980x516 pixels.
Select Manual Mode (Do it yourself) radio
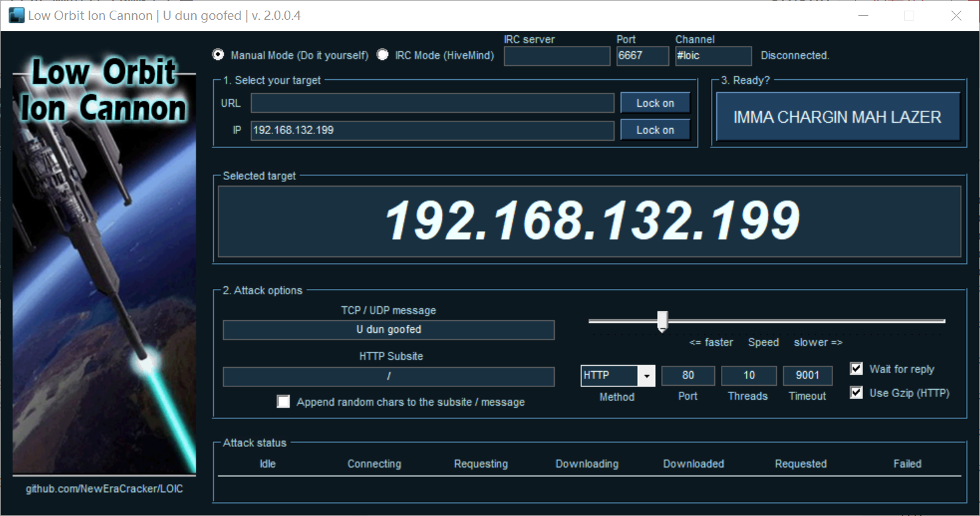[217, 54]
